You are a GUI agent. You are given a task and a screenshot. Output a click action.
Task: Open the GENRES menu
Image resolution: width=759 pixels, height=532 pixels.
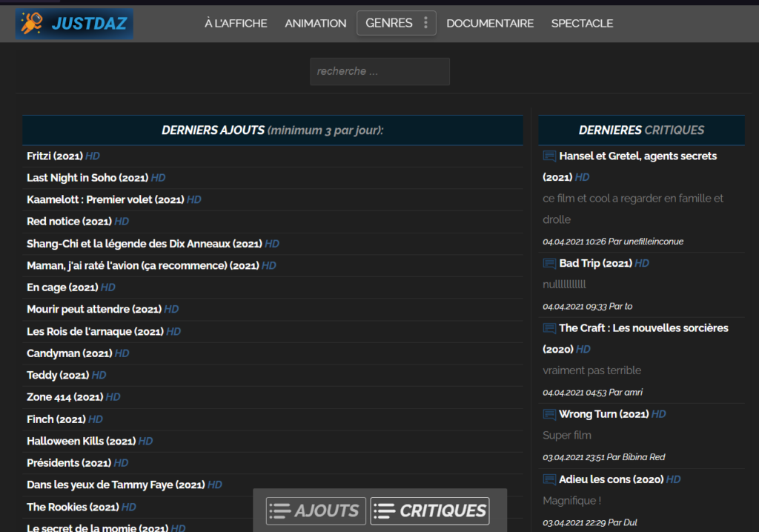pyautogui.click(x=397, y=23)
